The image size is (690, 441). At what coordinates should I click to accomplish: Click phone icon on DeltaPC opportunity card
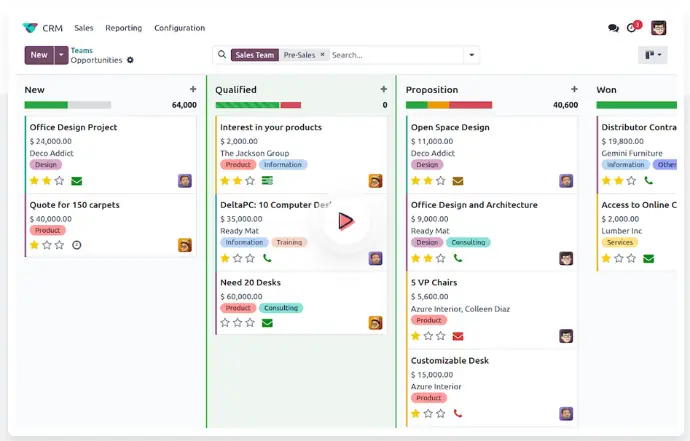coord(267,258)
